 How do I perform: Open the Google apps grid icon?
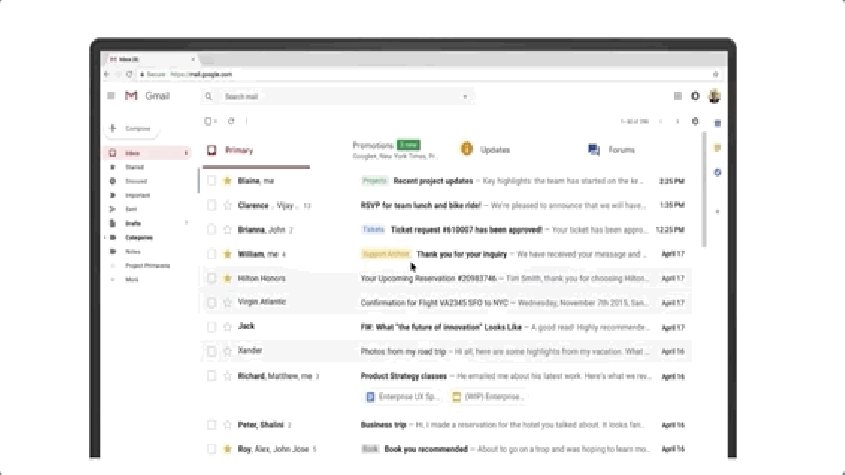(x=677, y=96)
